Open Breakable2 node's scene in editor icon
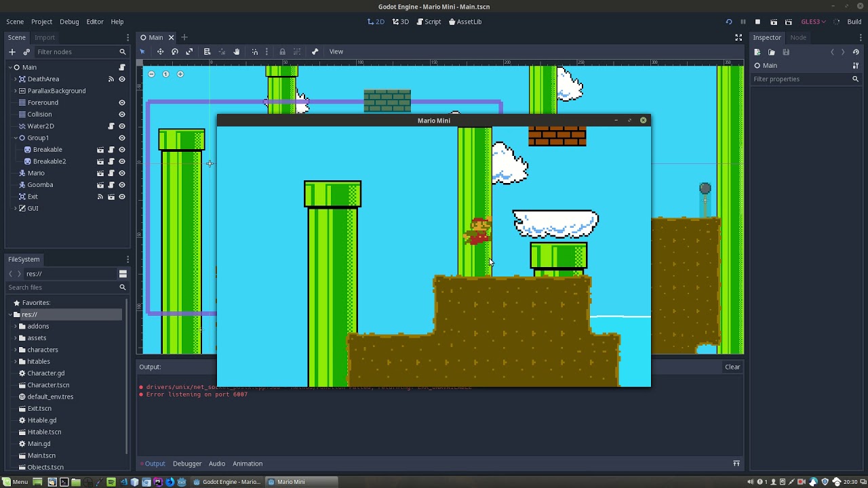 pos(100,161)
